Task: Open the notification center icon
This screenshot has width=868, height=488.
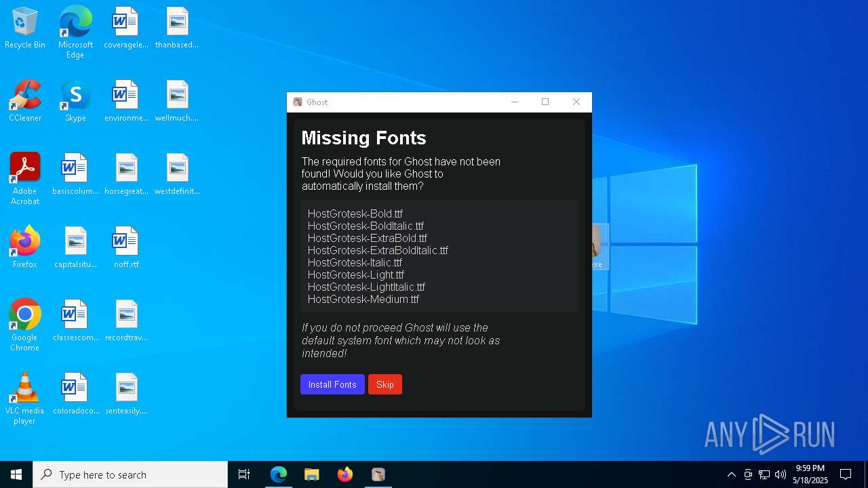Action: pyautogui.click(x=846, y=474)
